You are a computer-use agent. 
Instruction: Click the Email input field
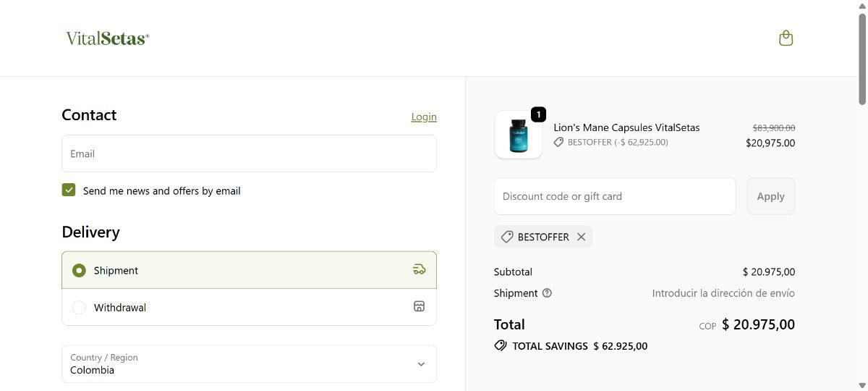249,154
